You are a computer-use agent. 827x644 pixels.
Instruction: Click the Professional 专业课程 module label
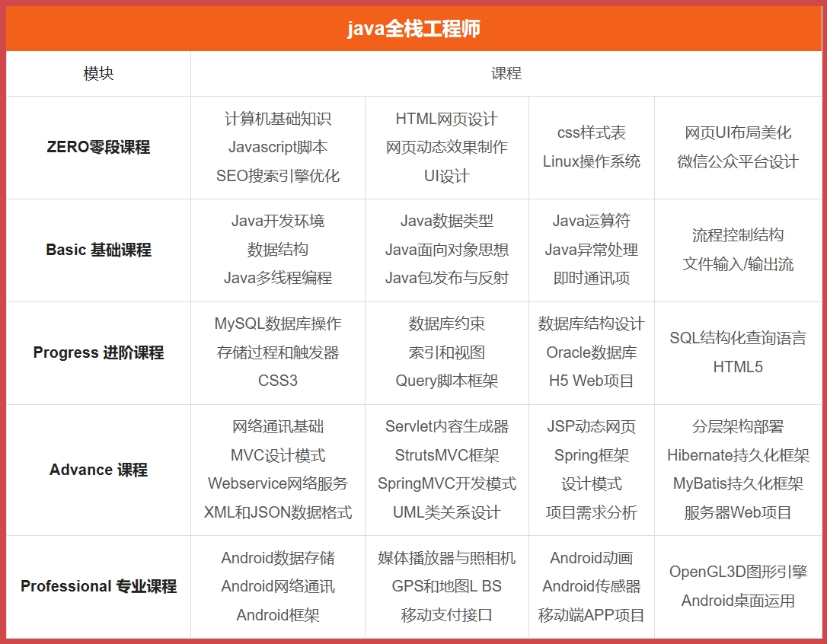tap(97, 586)
